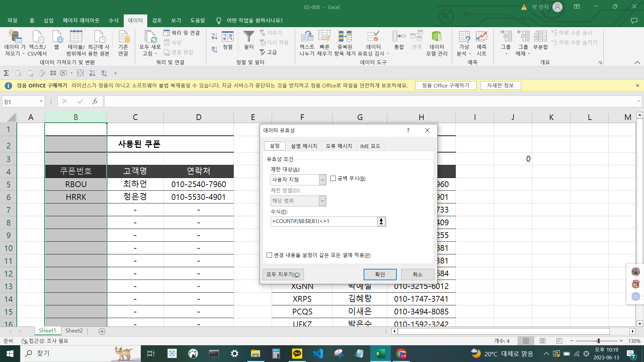Expand the 그룹 해제 dropdown arrow
This screenshot has height=362, width=644.
pos(529,54)
